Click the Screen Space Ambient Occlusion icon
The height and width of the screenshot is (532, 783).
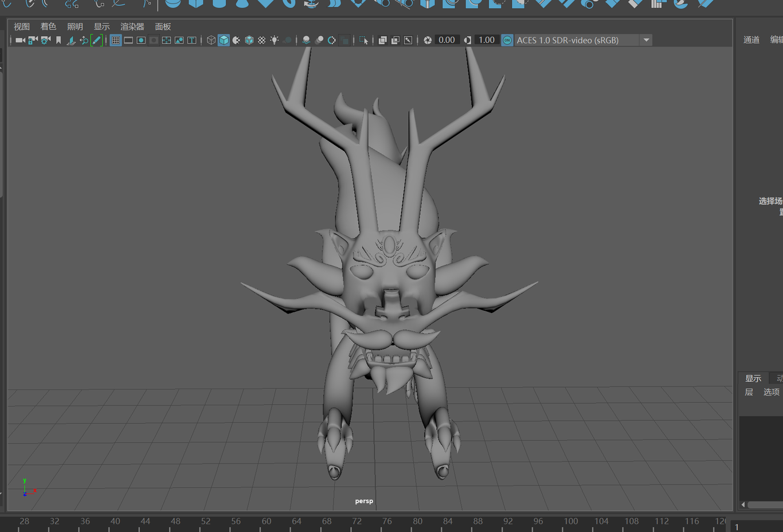click(x=306, y=40)
